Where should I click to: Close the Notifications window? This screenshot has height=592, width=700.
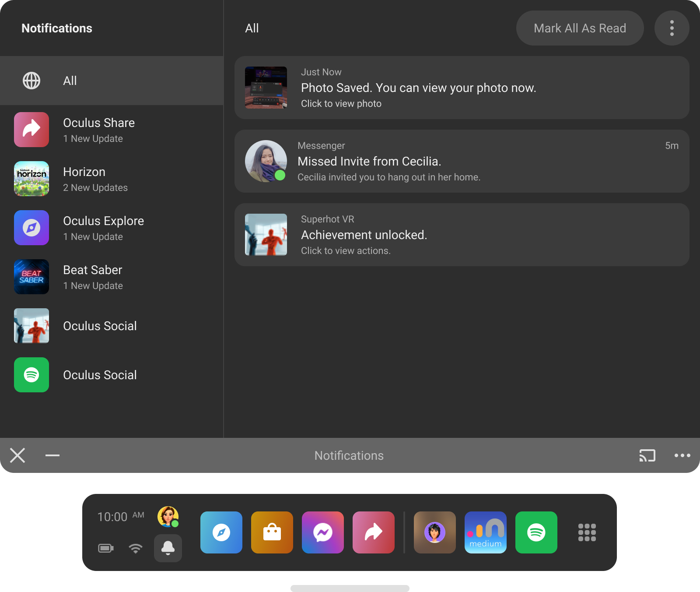(x=17, y=455)
